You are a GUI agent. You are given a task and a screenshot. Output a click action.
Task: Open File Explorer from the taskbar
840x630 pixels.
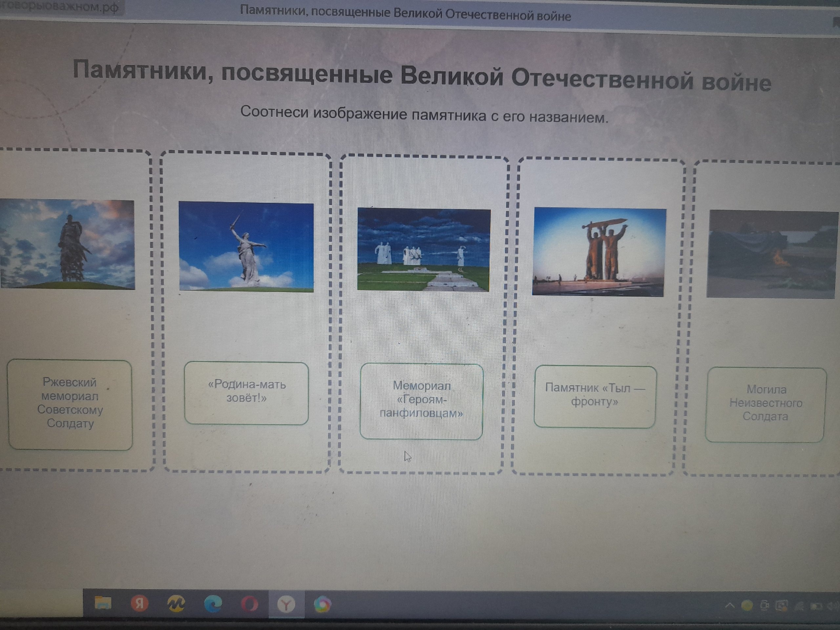[102, 603]
